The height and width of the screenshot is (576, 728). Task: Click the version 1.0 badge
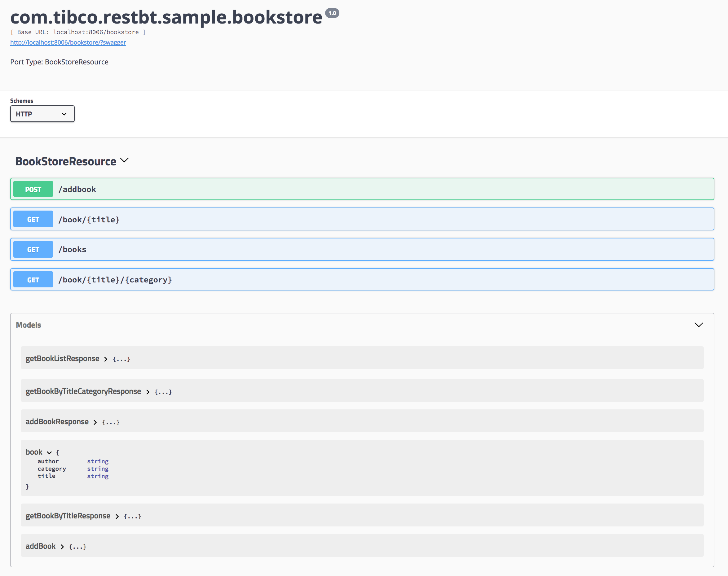click(x=332, y=13)
